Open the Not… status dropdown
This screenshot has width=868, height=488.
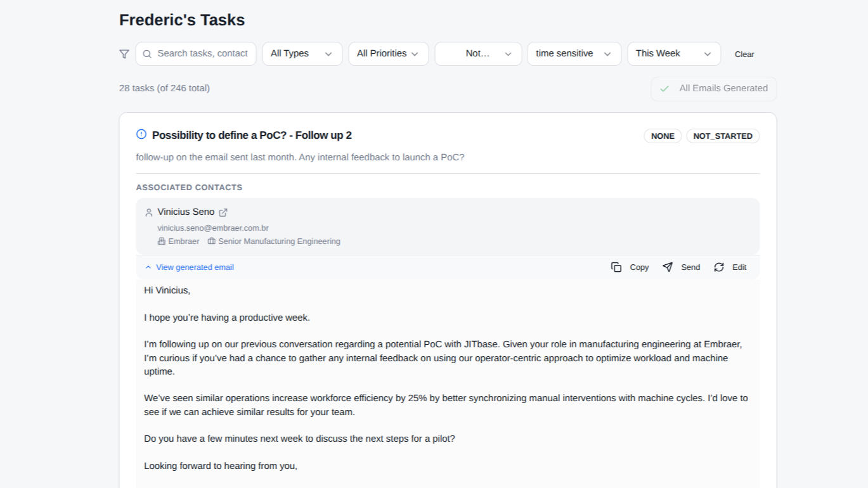coord(478,54)
